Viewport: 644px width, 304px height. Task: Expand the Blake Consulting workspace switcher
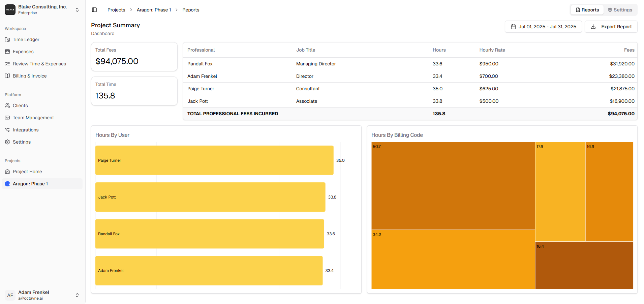point(77,10)
